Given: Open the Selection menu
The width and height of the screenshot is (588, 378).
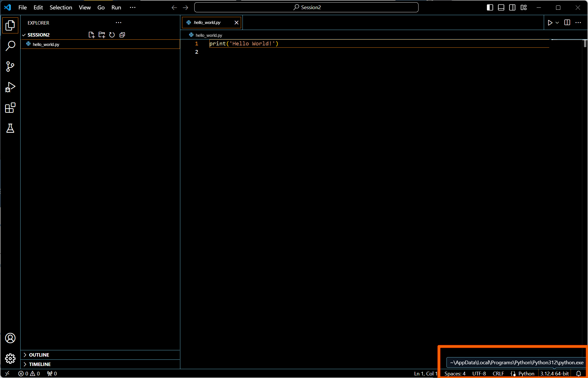Looking at the screenshot, I should tap(61, 7).
